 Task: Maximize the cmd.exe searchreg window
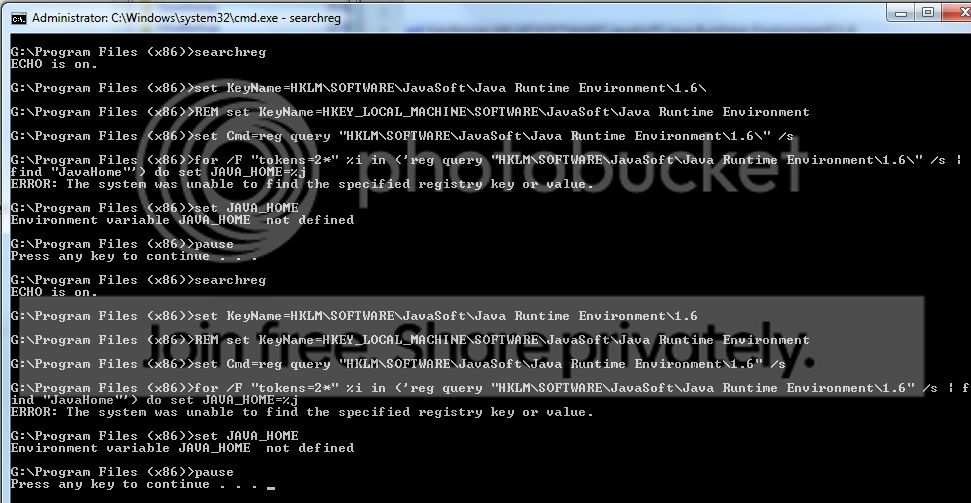tap(928, 12)
